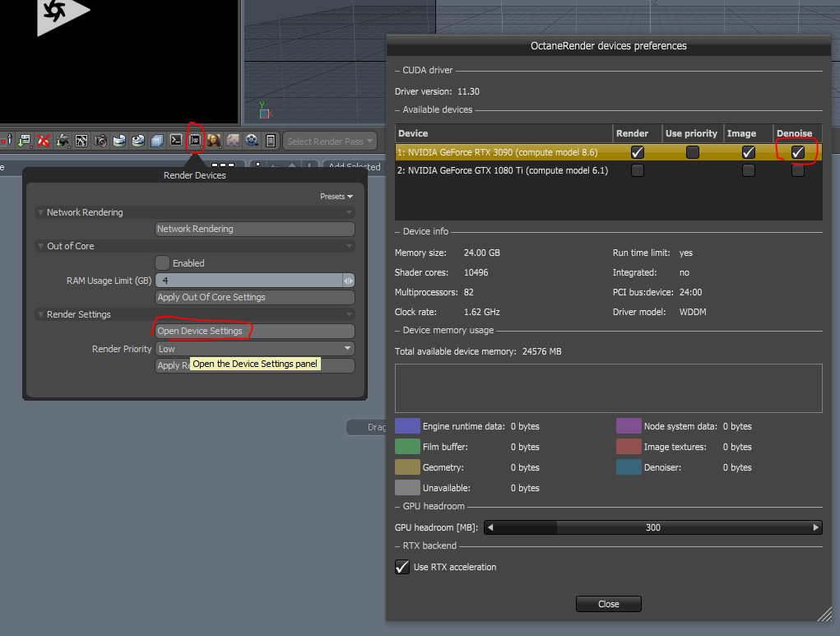Tick the Out of Core Enabled checkbox

coord(162,263)
